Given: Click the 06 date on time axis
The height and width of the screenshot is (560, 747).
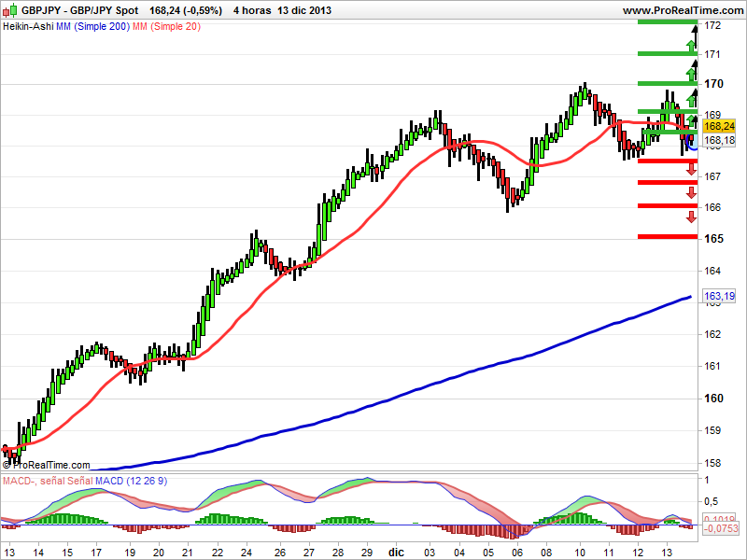Looking at the screenshot, I should pos(517,553).
